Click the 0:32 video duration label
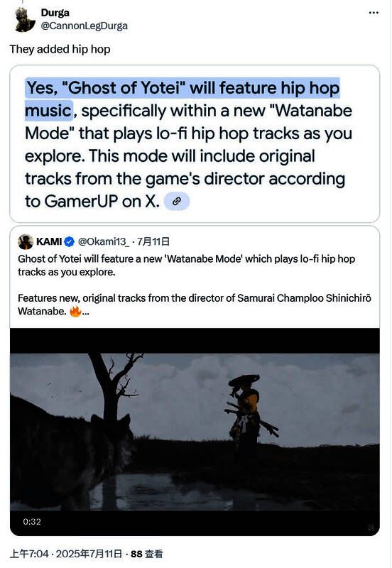Screen dimensions: 392x568 click(32, 522)
